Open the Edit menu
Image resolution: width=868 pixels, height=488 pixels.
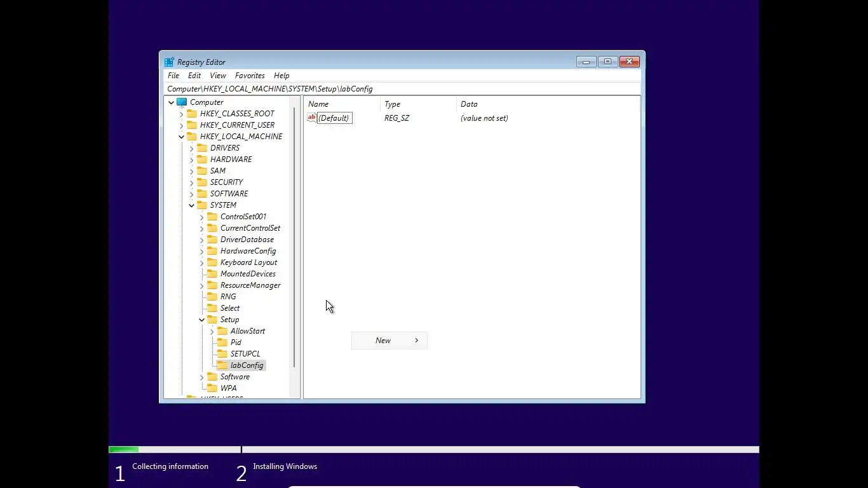[x=194, y=76]
